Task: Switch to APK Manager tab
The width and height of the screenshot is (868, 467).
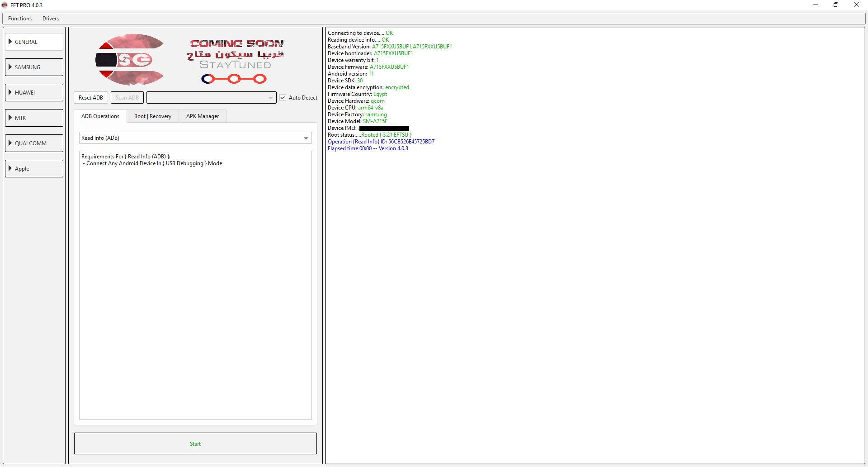Action: tap(203, 116)
